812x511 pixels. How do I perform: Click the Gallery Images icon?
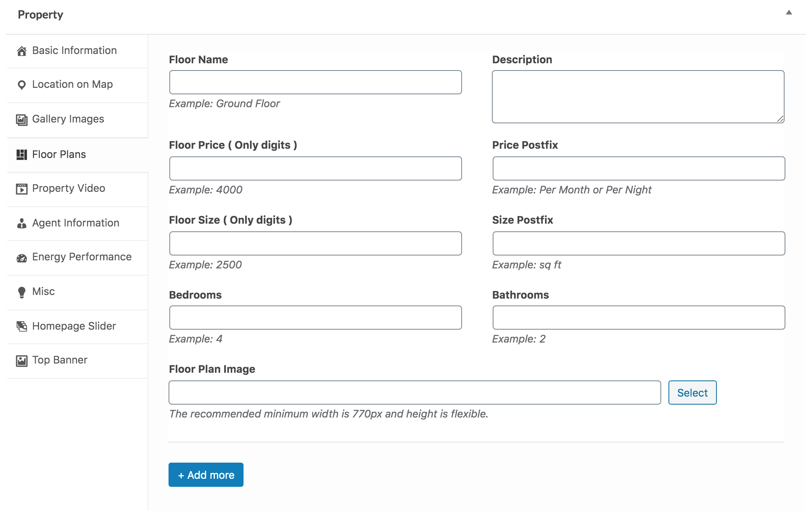[x=22, y=120]
